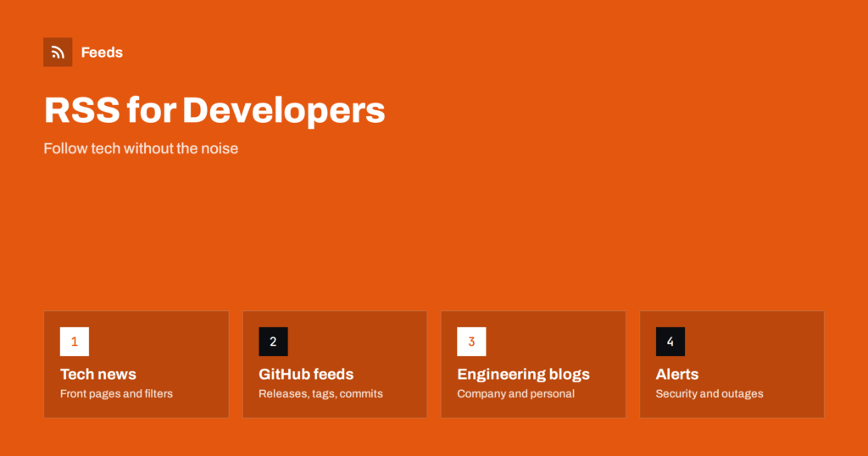Click the Feeds label
The width and height of the screenshot is (868, 456).
click(x=102, y=52)
